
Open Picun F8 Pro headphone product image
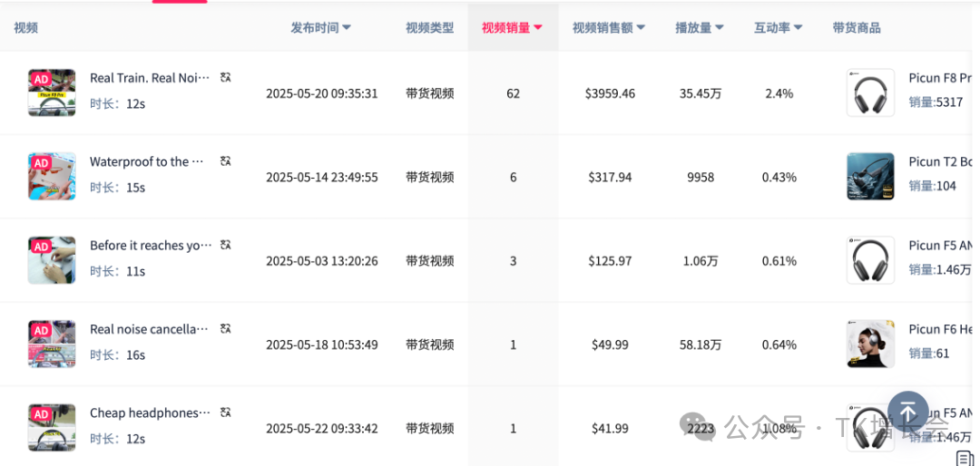(870, 92)
